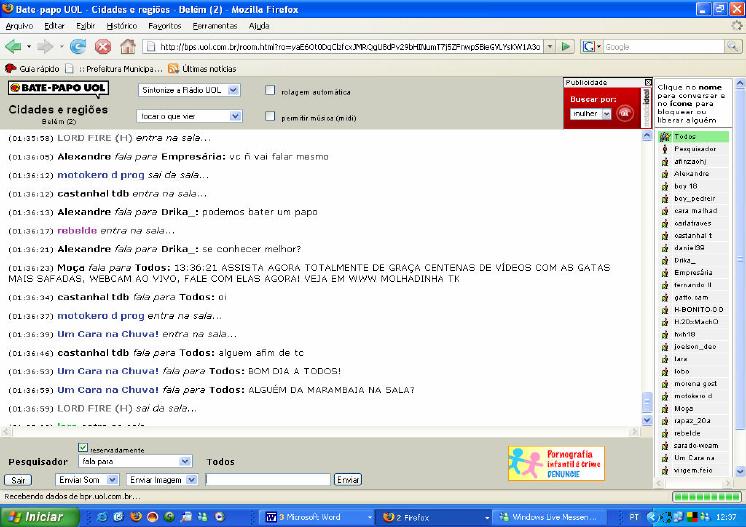
Task: Click the Google search field
Action: tap(663, 47)
